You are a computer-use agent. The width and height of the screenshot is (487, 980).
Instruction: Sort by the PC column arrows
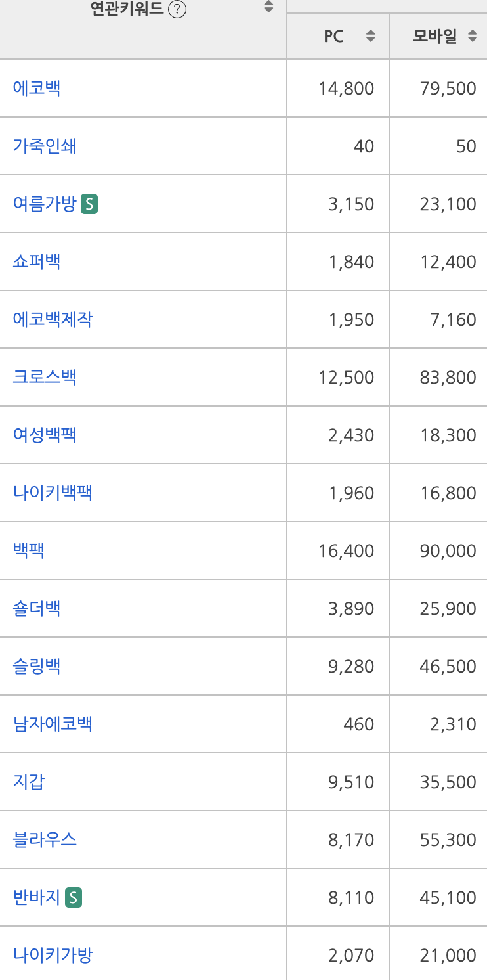[x=371, y=37]
